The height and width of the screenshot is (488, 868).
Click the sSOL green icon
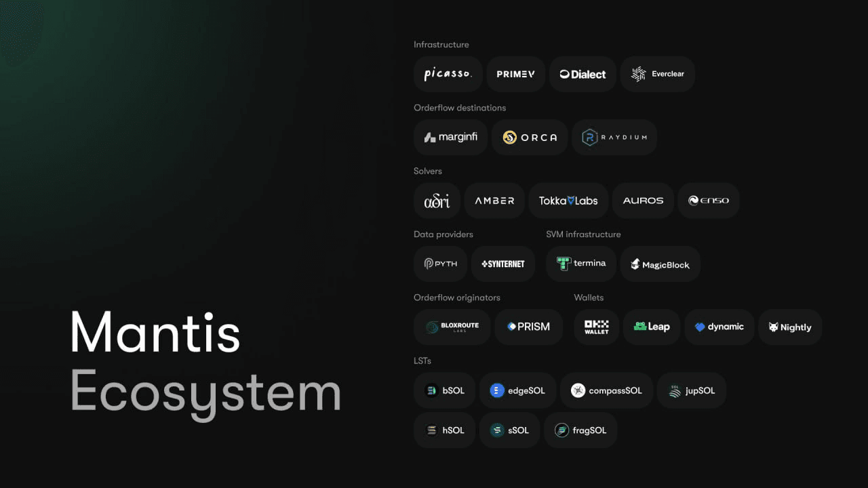pos(497,430)
